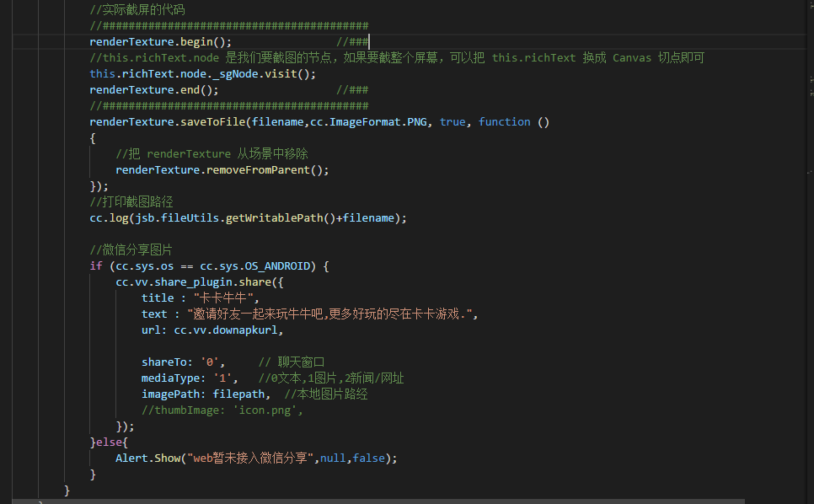Click the Alert.Show web暂未接入微信分享 line

[x=256, y=458]
